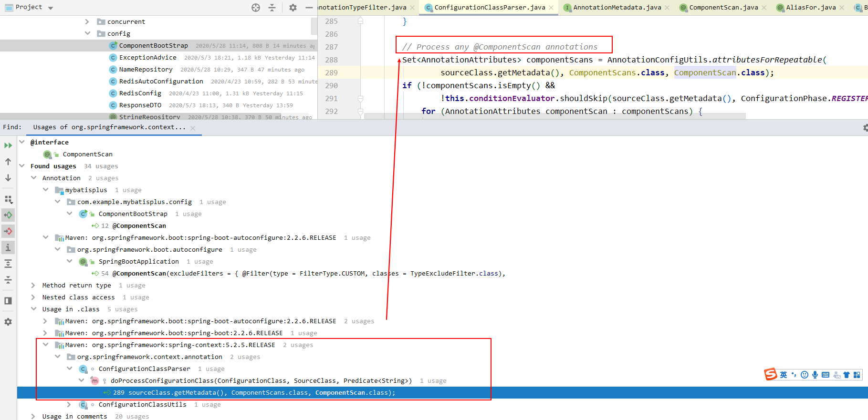Collapse the config folder
Viewport: 868px width, 420px height.
click(87, 33)
